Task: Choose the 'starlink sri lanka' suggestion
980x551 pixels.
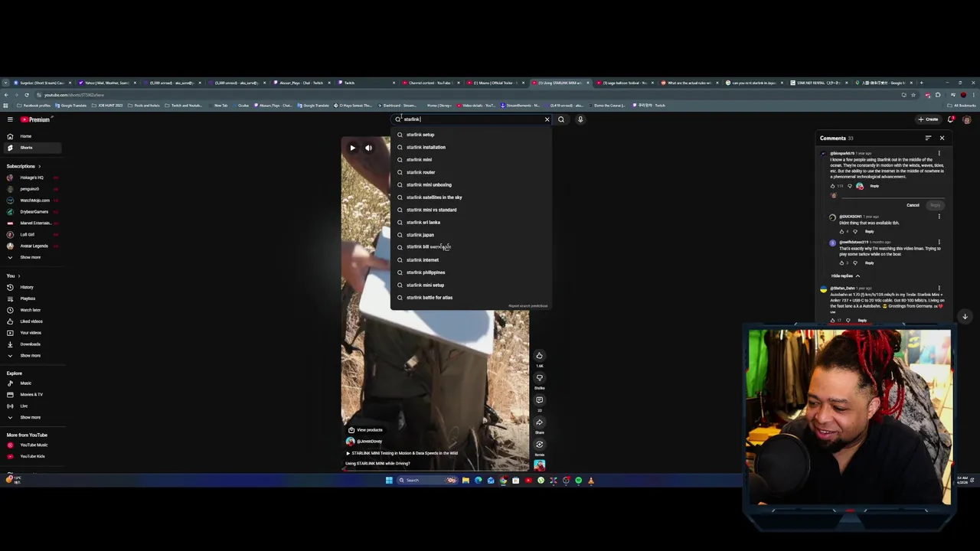Action: (469, 222)
